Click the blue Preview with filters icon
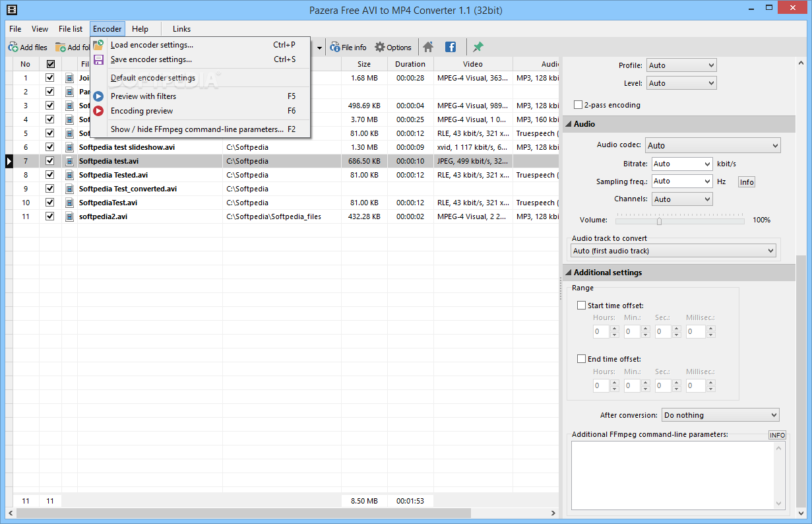The width and height of the screenshot is (812, 524). (98, 96)
